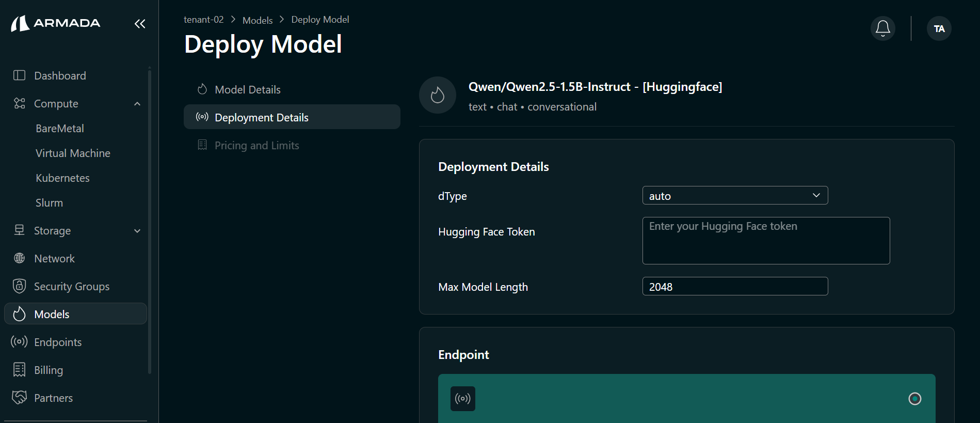Click the Models flame icon in sidebar
The image size is (980, 423).
pyautogui.click(x=19, y=314)
